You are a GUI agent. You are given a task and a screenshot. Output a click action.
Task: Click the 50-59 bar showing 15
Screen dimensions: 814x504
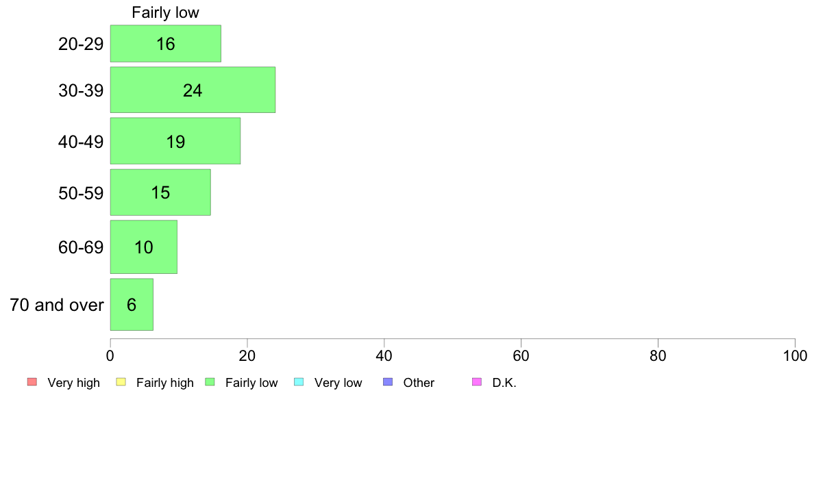coord(160,192)
